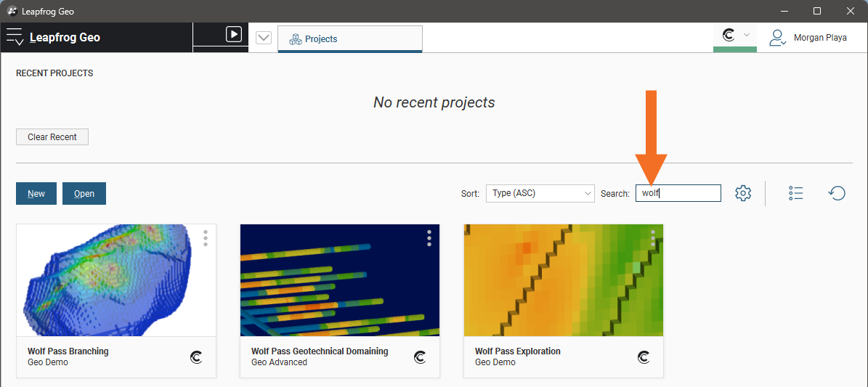This screenshot has width=868, height=387.
Task: Click into the Search field containing wolf
Action: click(x=678, y=193)
